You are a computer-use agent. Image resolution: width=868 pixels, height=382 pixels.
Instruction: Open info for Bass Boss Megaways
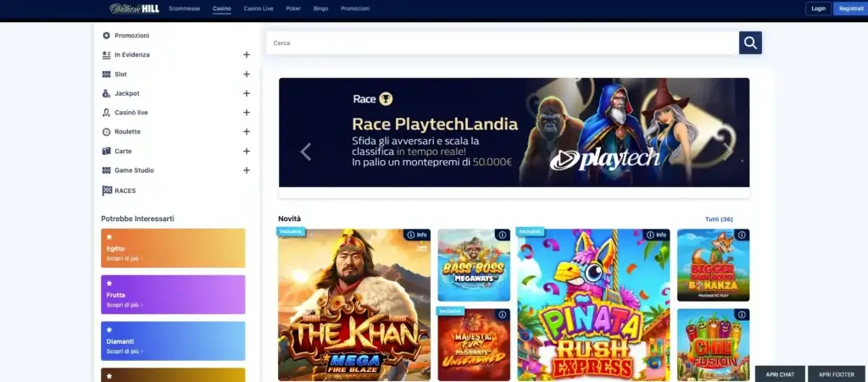pyautogui.click(x=502, y=235)
